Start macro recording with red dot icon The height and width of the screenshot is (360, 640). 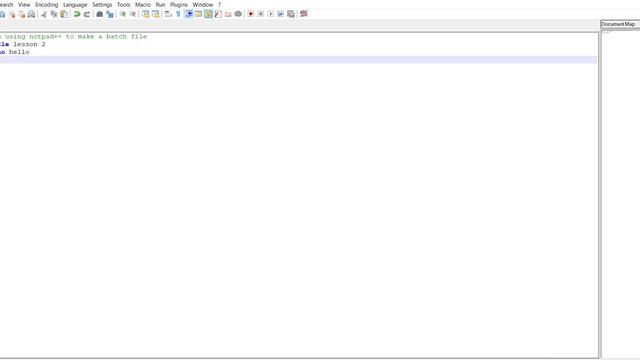coord(251,14)
